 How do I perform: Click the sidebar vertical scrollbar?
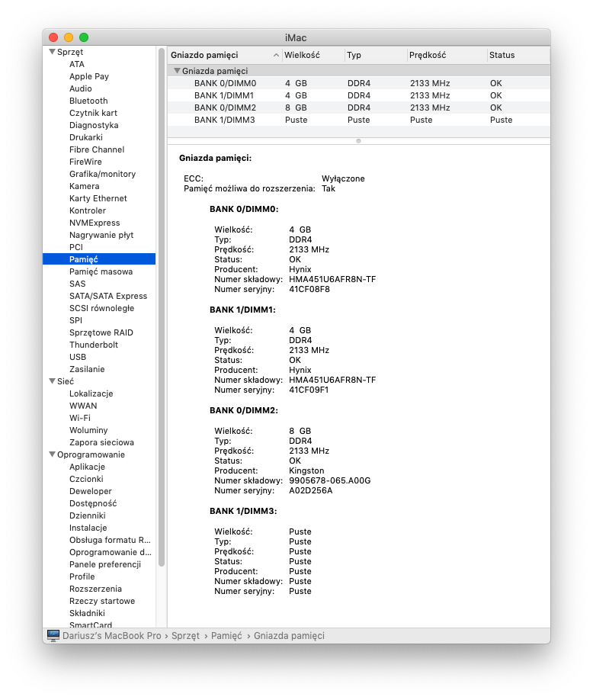tap(161, 305)
